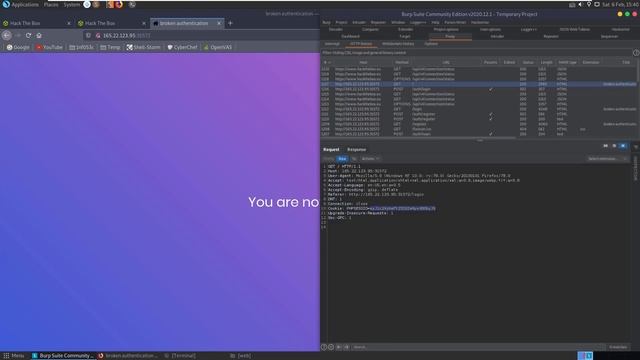Click Chromium launcher in top panel
The height and width of the screenshot is (360, 640).
pyautogui.click(x=87, y=4)
